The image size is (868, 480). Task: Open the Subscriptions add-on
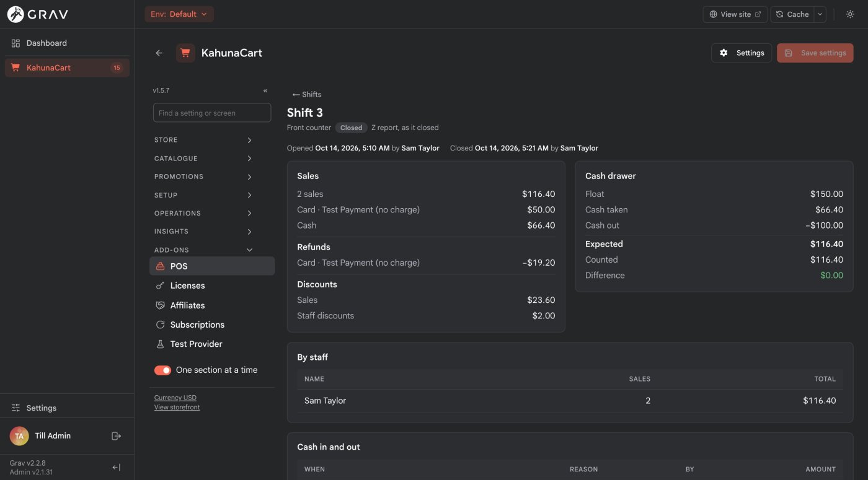(x=212, y=325)
